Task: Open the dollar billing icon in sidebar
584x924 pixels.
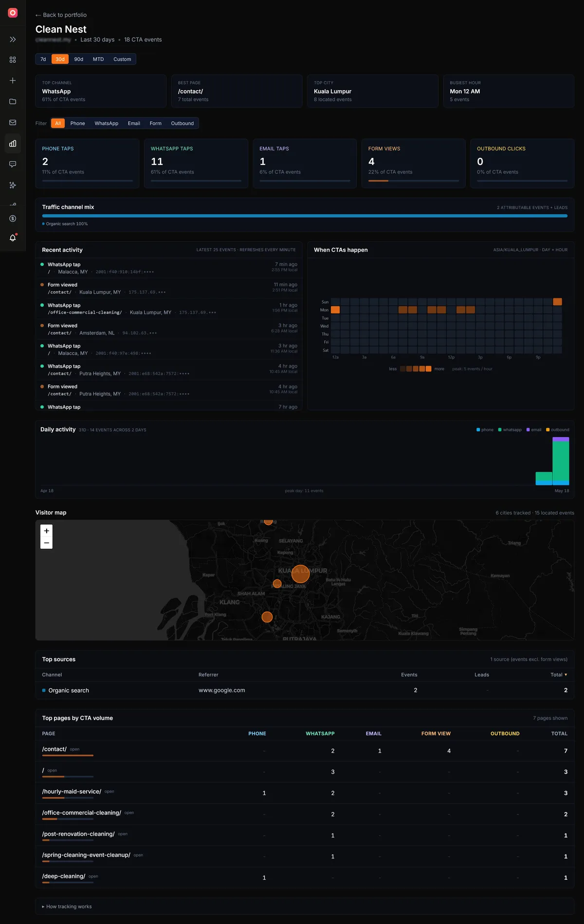Action: click(x=13, y=219)
